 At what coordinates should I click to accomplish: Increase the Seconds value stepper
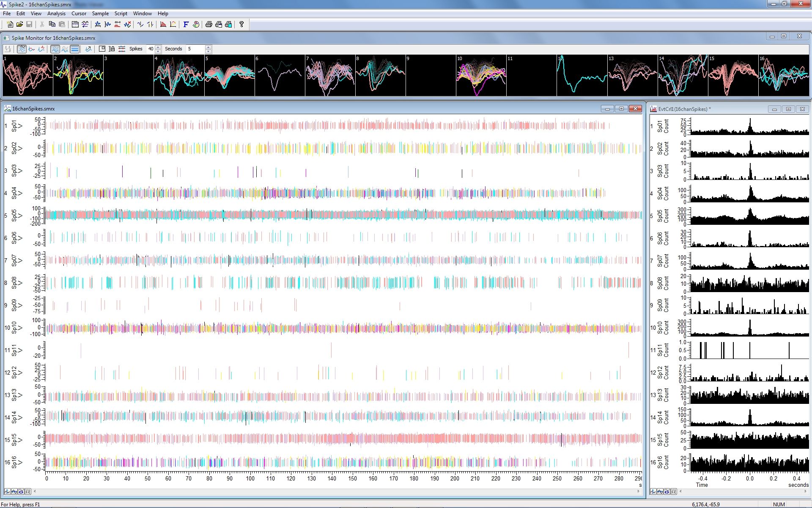[208, 47]
